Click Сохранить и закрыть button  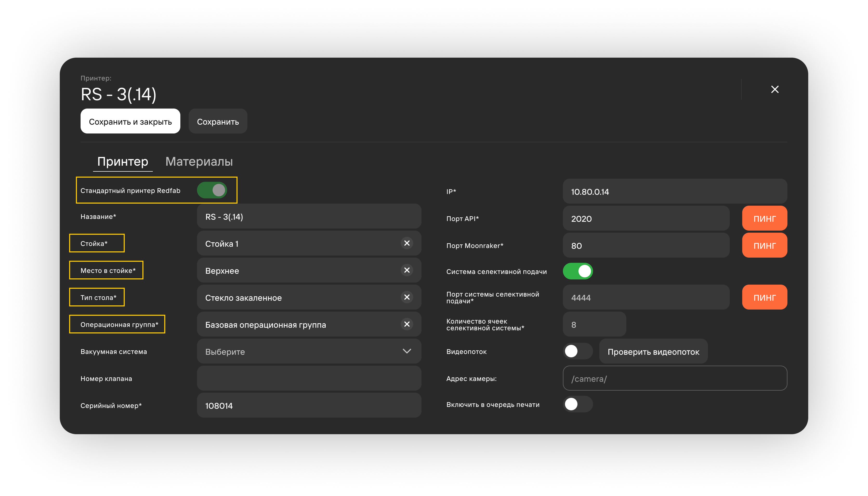(130, 121)
